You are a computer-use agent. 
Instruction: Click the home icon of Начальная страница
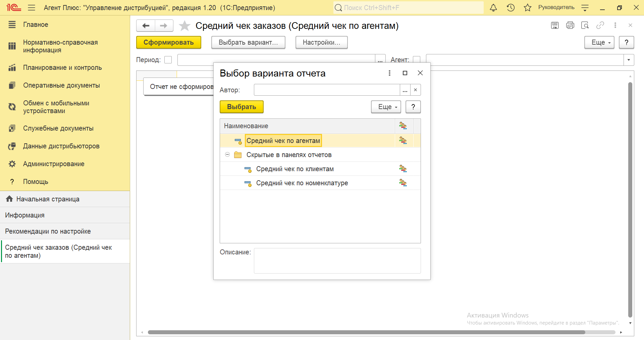coord(9,199)
